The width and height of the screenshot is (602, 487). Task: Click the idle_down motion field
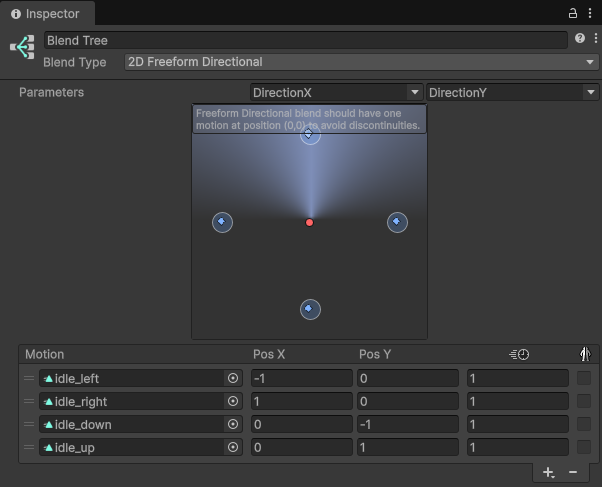coord(132,424)
